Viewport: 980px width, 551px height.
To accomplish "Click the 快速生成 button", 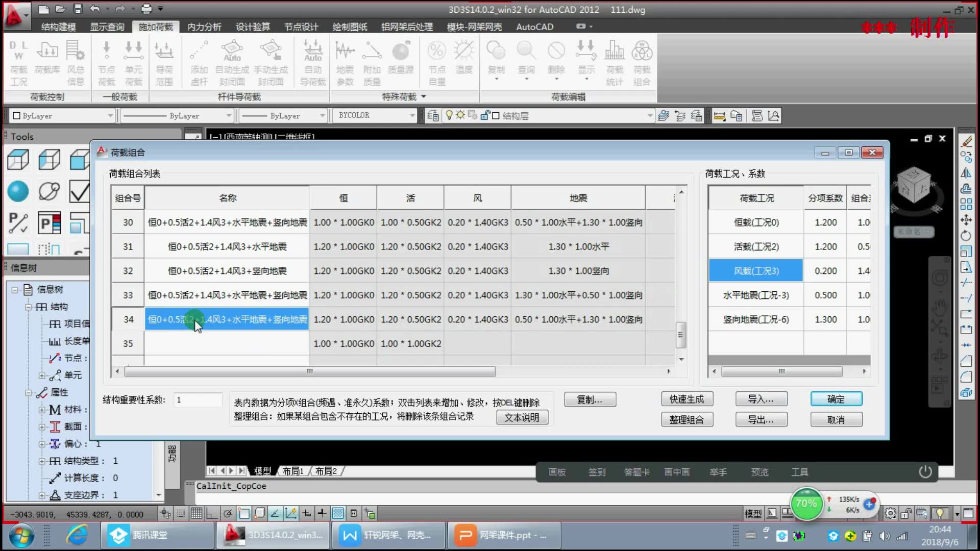I will (x=687, y=399).
